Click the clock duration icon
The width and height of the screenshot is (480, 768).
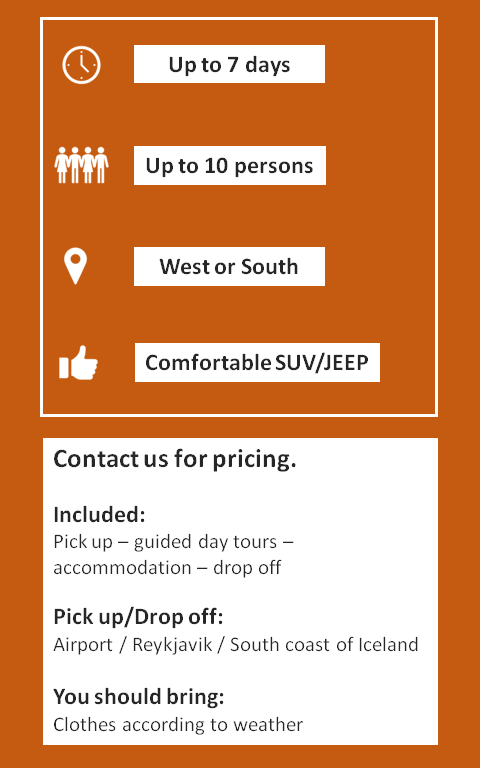click(81, 65)
